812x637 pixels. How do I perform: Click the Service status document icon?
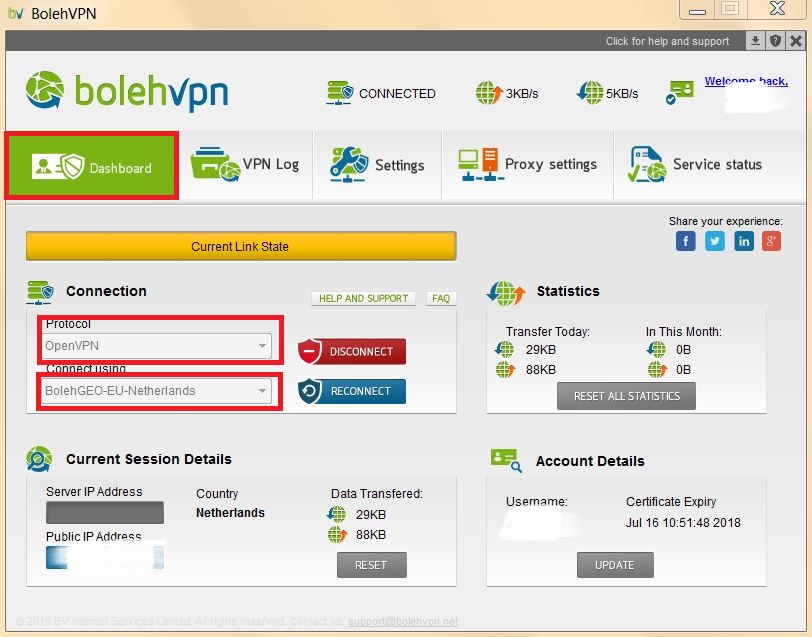646,164
